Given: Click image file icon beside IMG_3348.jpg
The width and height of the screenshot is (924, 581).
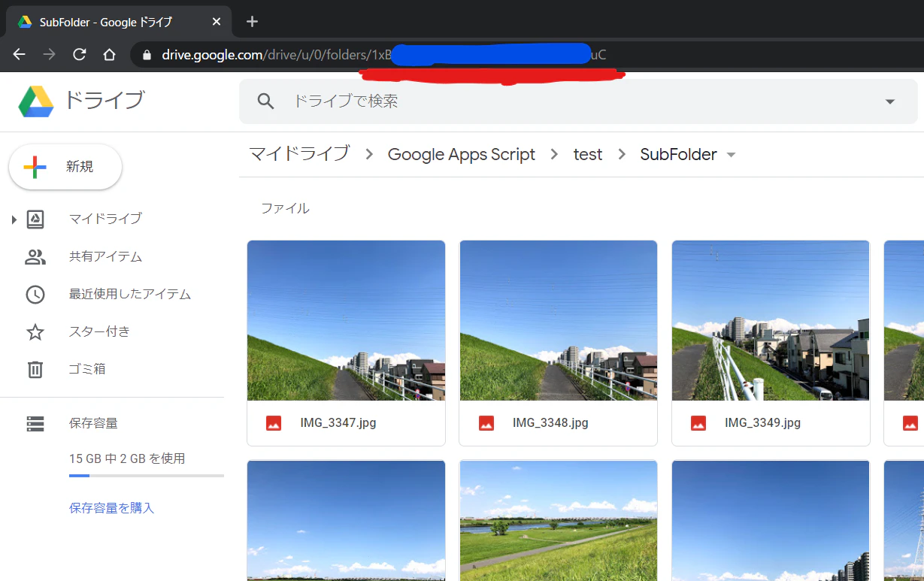Looking at the screenshot, I should (486, 423).
